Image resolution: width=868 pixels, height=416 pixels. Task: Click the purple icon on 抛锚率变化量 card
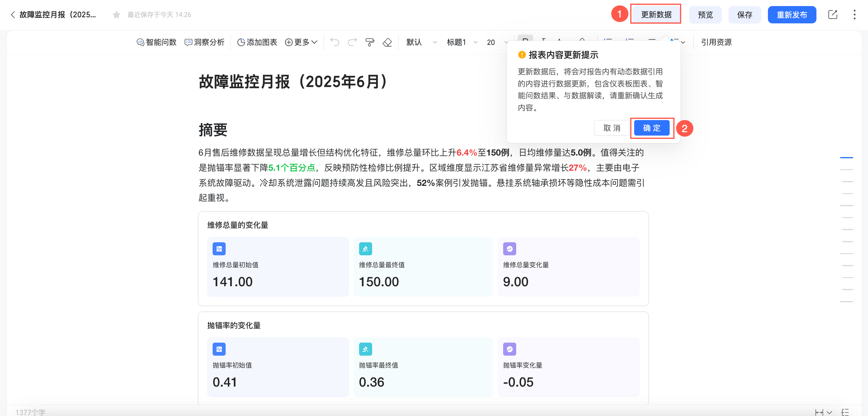point(510,349)
